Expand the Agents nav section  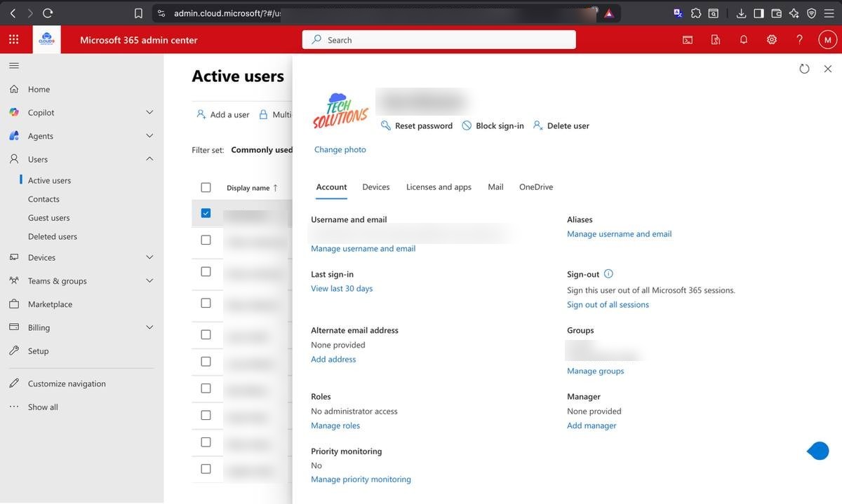tap(149, 135)
